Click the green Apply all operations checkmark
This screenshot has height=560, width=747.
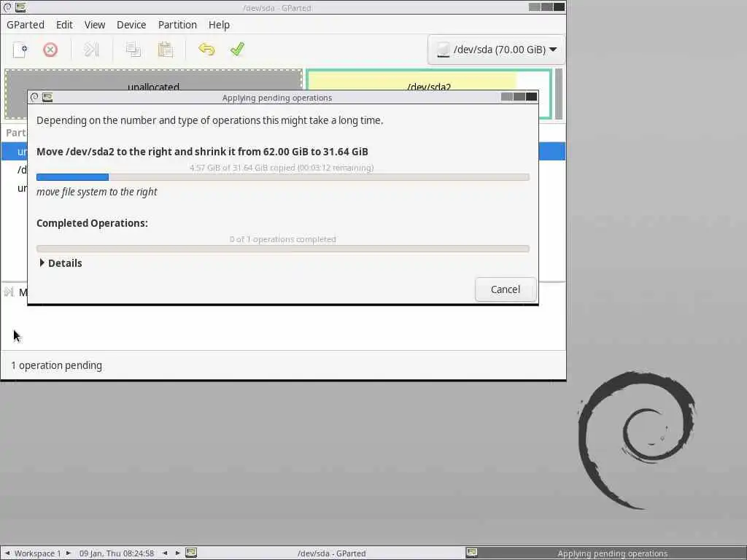237,49
